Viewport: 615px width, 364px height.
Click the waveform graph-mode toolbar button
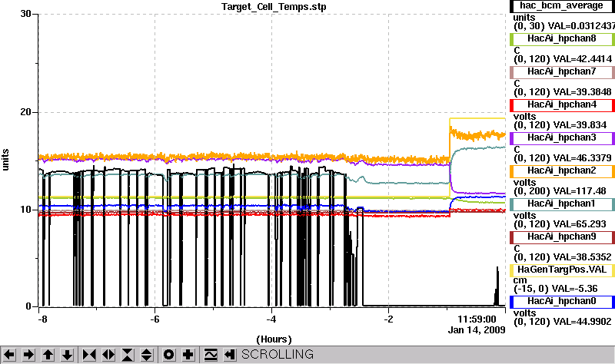pyautogui.click(x=211, y=355)
